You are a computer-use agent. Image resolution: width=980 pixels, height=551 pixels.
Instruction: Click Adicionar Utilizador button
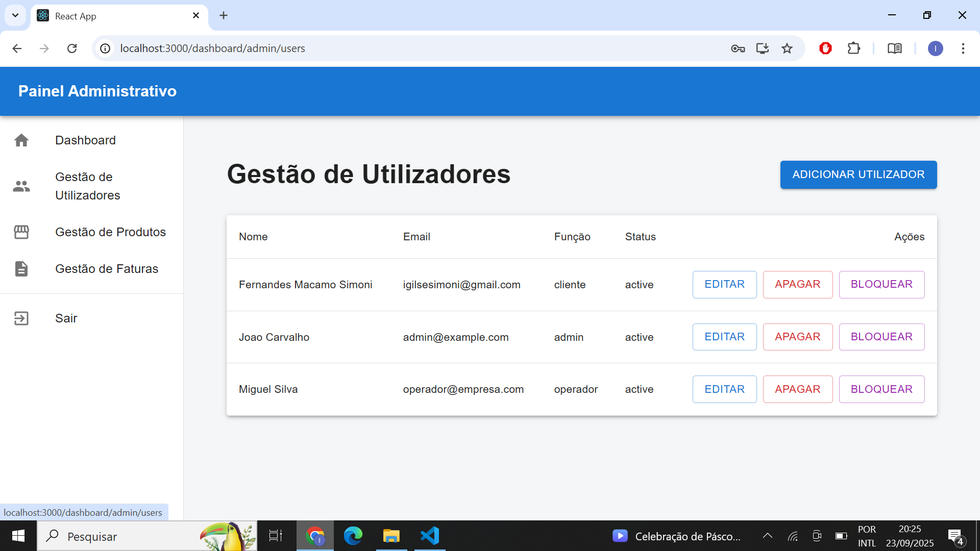[x=858, y=174]
